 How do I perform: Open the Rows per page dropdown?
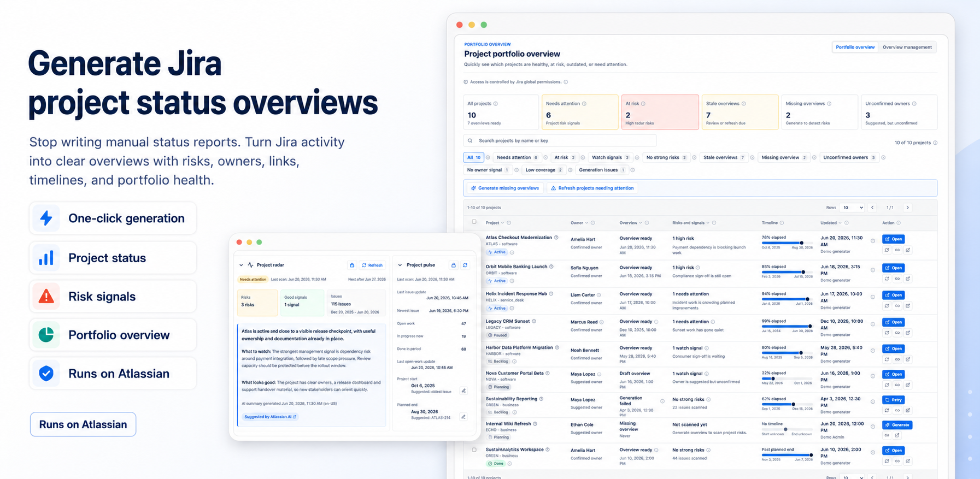pos(852,208)
